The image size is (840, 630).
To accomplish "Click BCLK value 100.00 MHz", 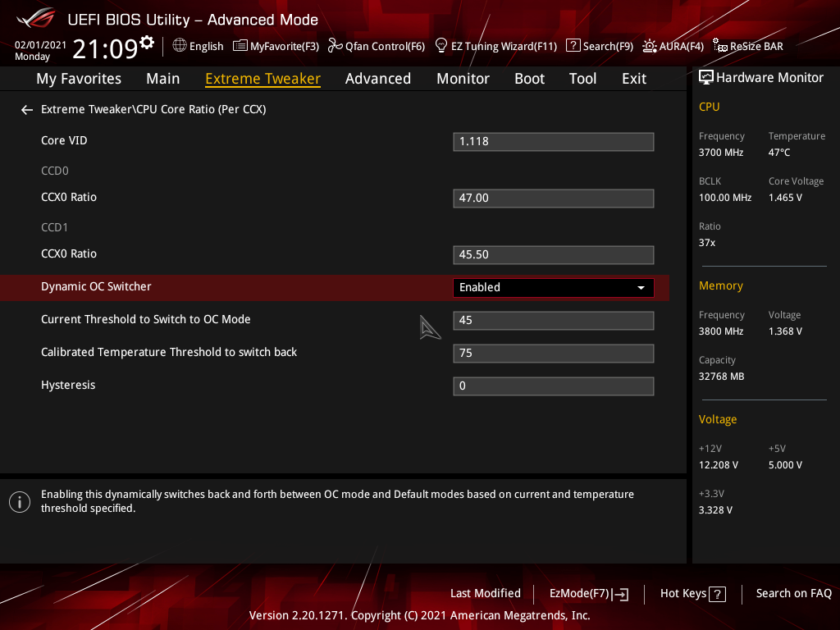I will [x=725, y=198].
